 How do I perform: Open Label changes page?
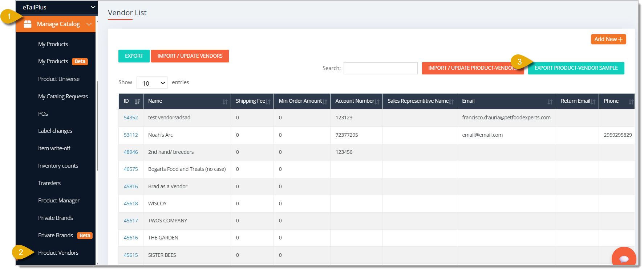pyautogui.click(x=55, y=131)
